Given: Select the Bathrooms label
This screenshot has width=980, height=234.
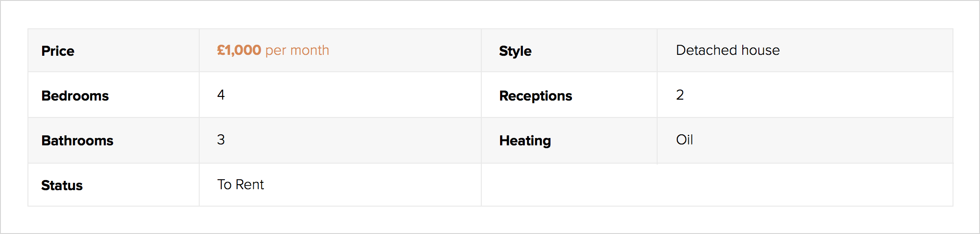Looking at the screenshot, I should click(77, 140).
